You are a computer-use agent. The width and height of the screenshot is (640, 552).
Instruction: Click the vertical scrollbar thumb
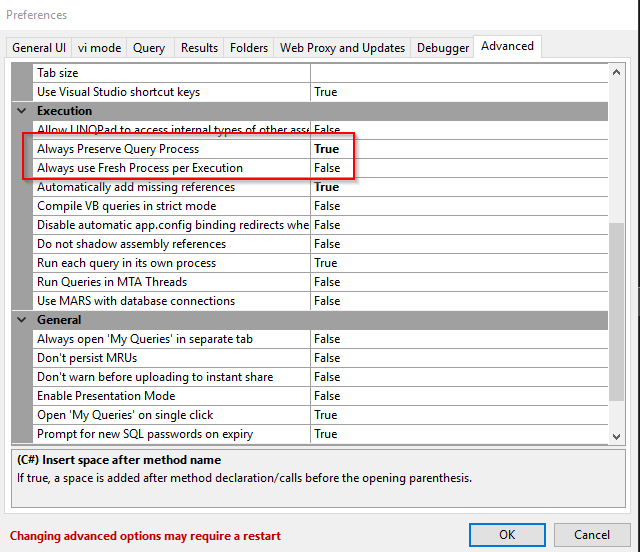pos(616,330)
